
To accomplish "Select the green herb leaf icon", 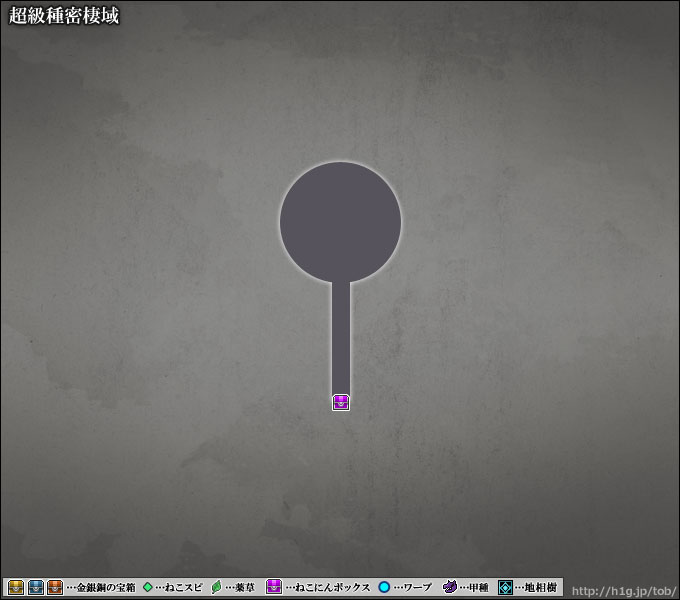I will (x=216, y=587).
